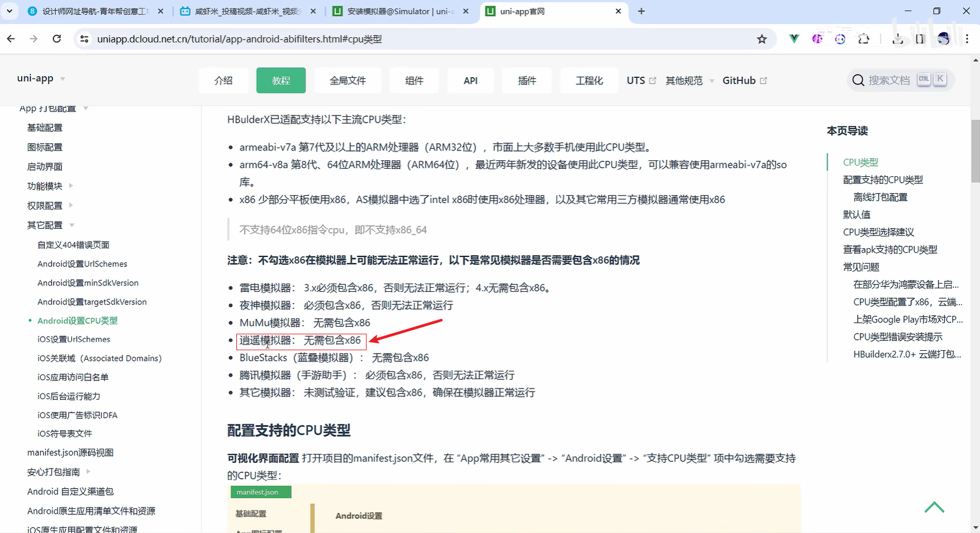Open the uni-app product dropdown
The image size is (980, 533).
pos(41,78)
